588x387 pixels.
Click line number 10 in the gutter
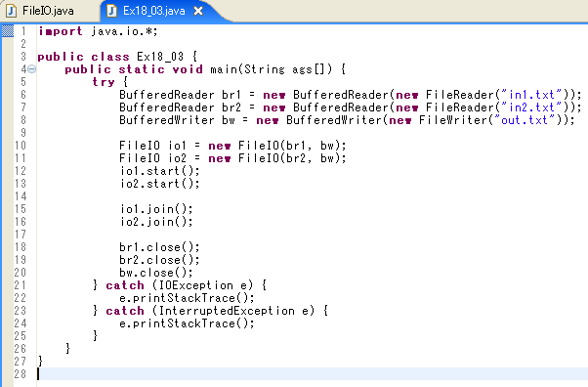[x=21, y=146]
